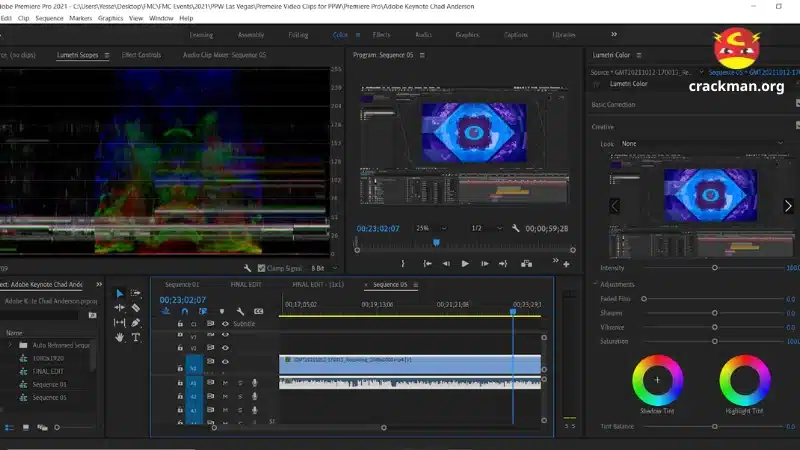Image resolution: width=800 pixels, height=450 pixels.
Task: Step back one frame in Program Monitor
Action: pyautogui.click(x=446, y=264)
